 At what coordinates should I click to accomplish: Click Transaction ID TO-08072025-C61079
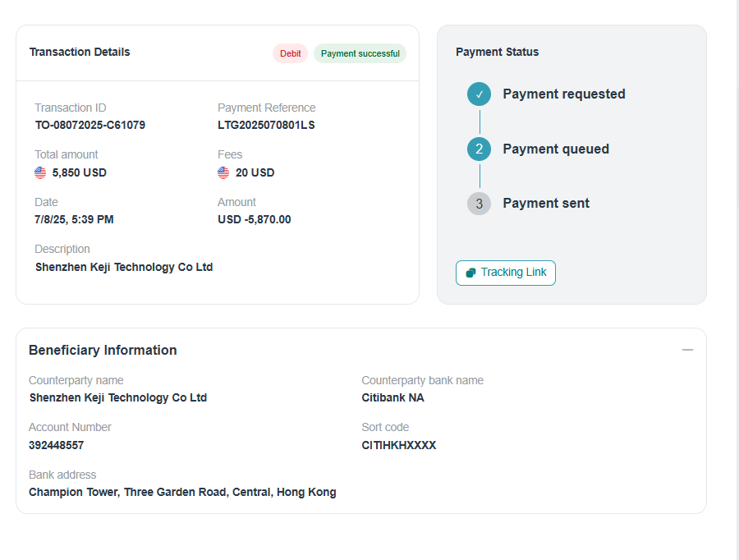click(90, 125)
